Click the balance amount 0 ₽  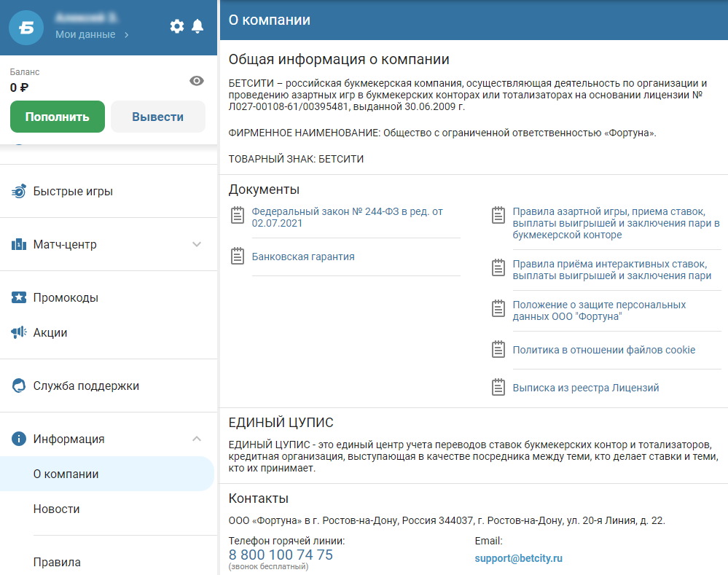19,87
